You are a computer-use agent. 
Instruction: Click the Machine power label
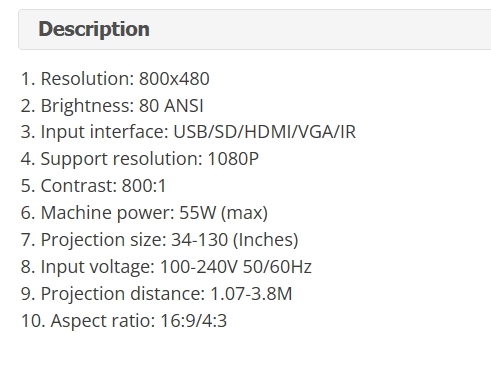(108, 213)
